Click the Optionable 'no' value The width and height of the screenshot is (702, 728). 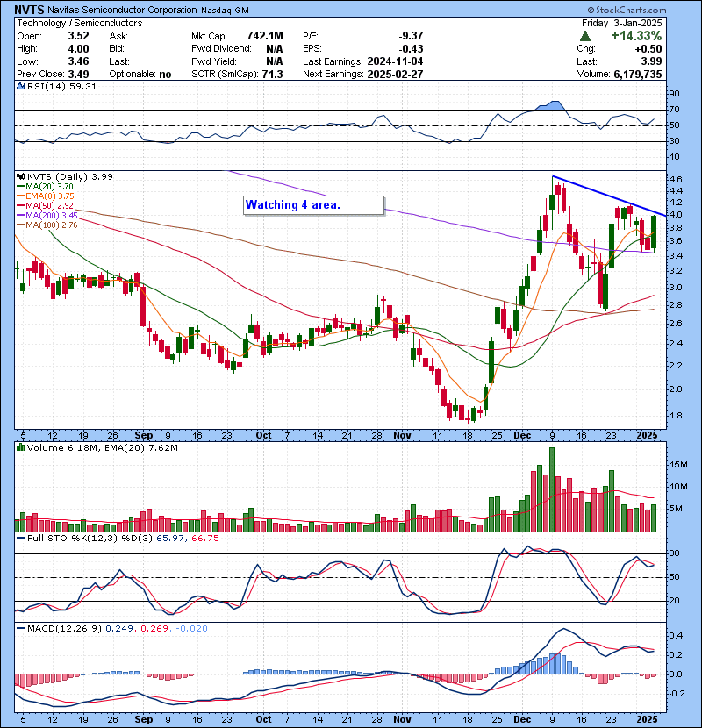click(x=165, y=75)
